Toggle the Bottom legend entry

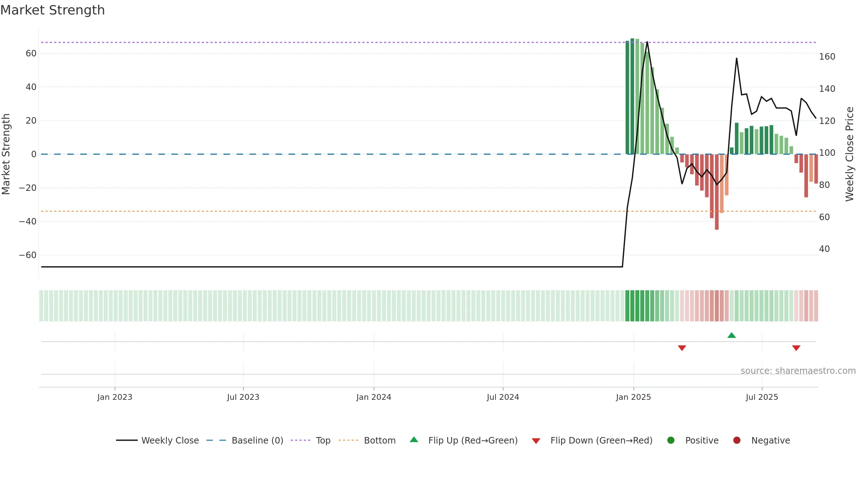367,440
